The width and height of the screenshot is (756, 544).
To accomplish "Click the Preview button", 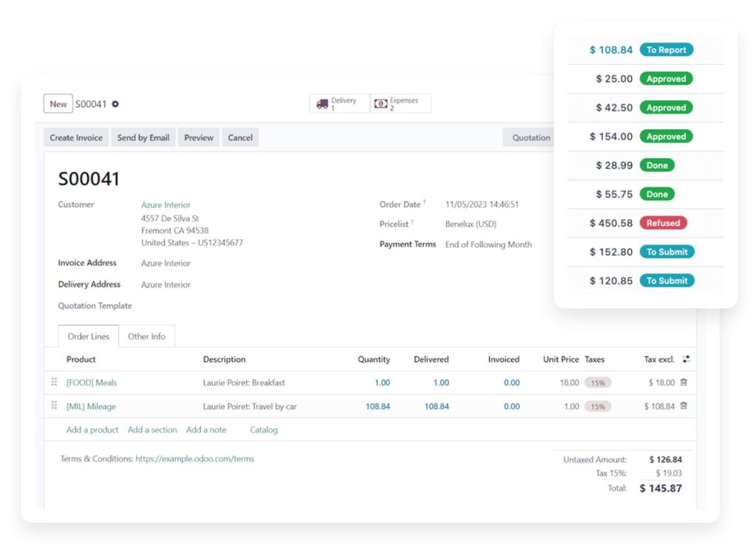I will tap(199, 138).
